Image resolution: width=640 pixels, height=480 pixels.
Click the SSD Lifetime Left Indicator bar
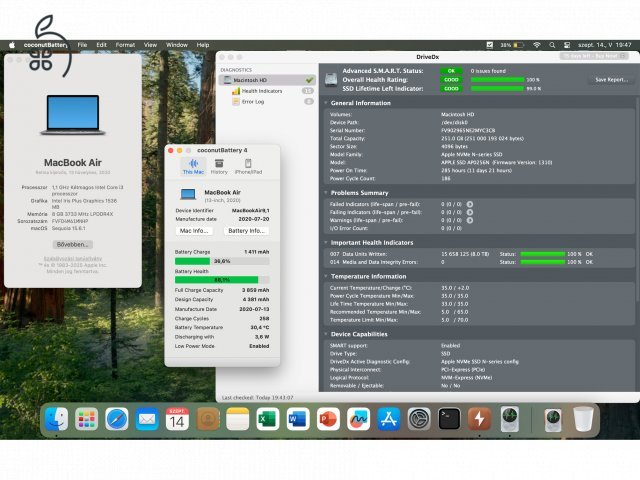click(x=497, y=89)
